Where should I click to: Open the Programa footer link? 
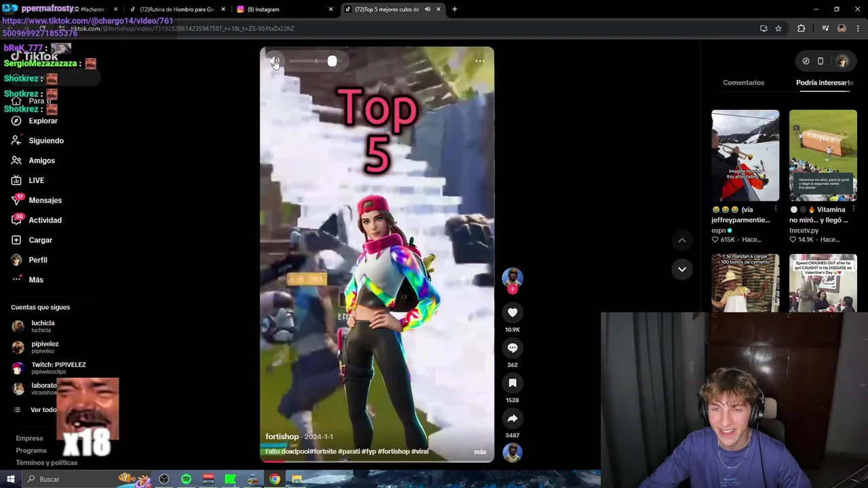[31, 451]
